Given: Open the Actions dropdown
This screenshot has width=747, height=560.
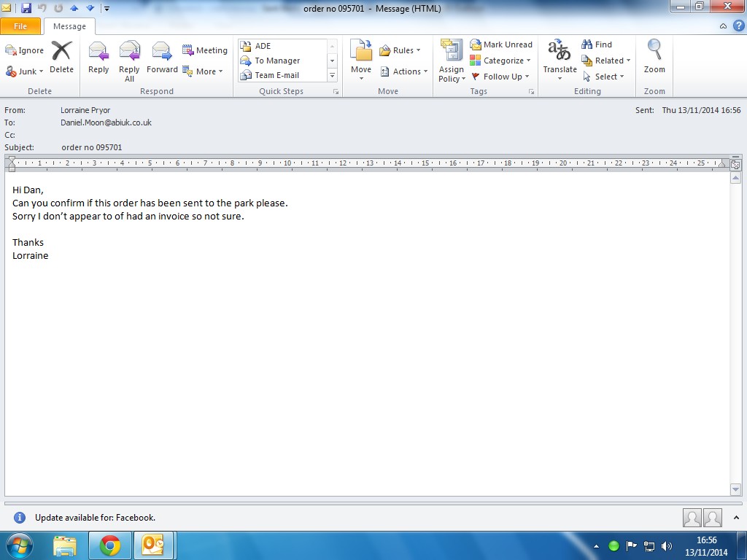Looking at the screenshot, I should point(404,71).
